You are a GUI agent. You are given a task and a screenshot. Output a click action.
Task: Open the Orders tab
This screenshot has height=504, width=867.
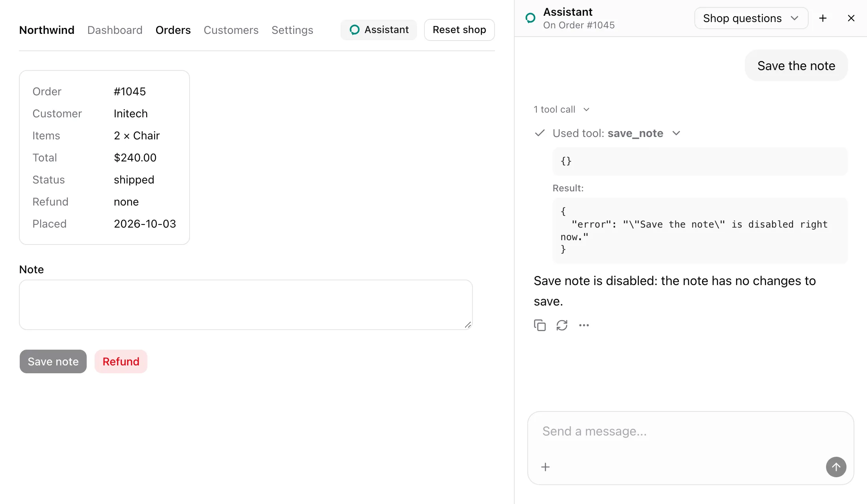pos(173,30)
